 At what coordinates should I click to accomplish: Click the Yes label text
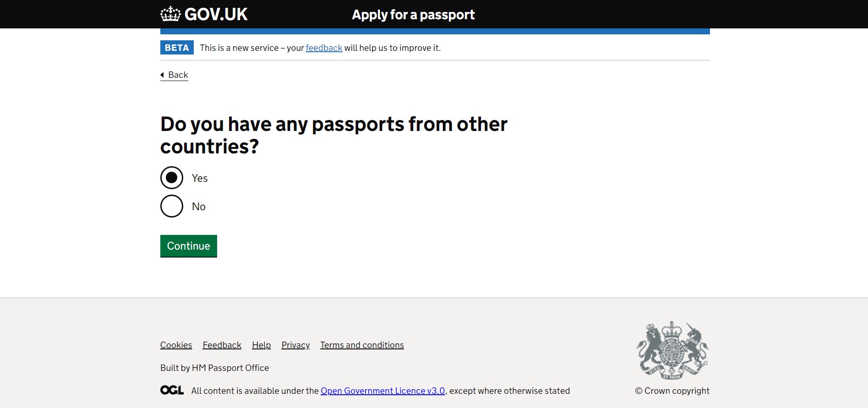tap(200, 178)
